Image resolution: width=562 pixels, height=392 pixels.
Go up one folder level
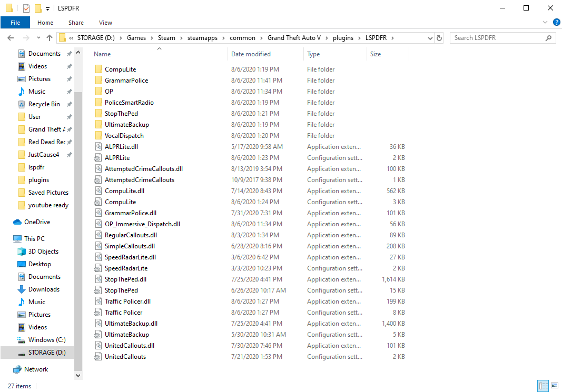click(x=50, y=37)
